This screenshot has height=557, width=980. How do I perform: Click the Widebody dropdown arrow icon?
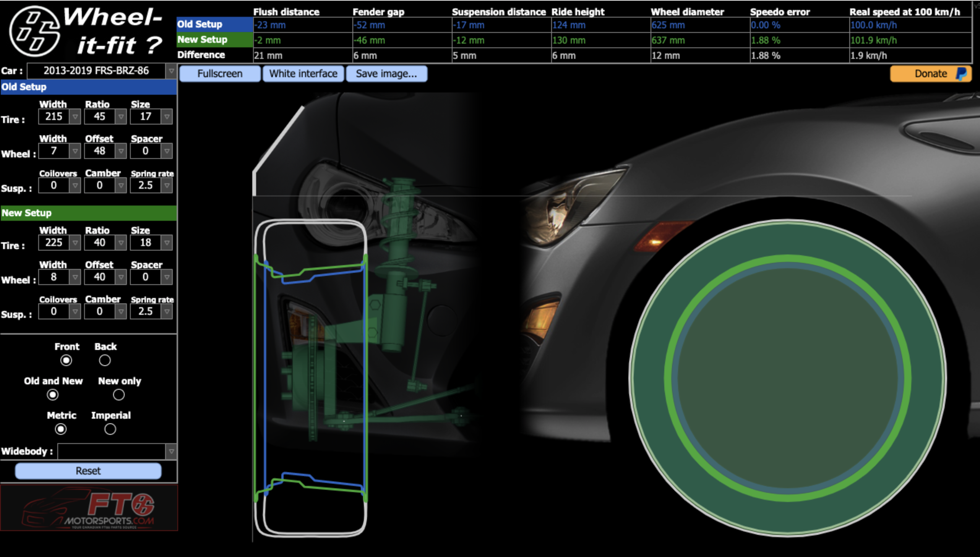click(171, 452)
